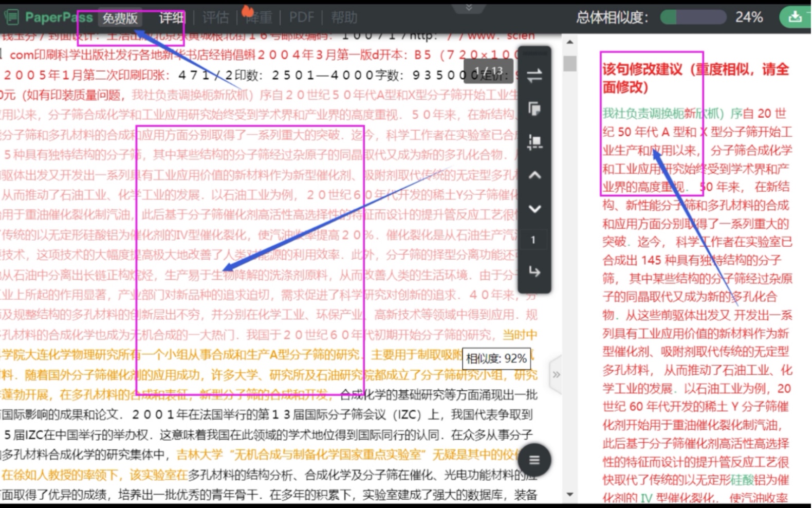
Task: Go to previous page with up chevron
Action: click(534, 175)
